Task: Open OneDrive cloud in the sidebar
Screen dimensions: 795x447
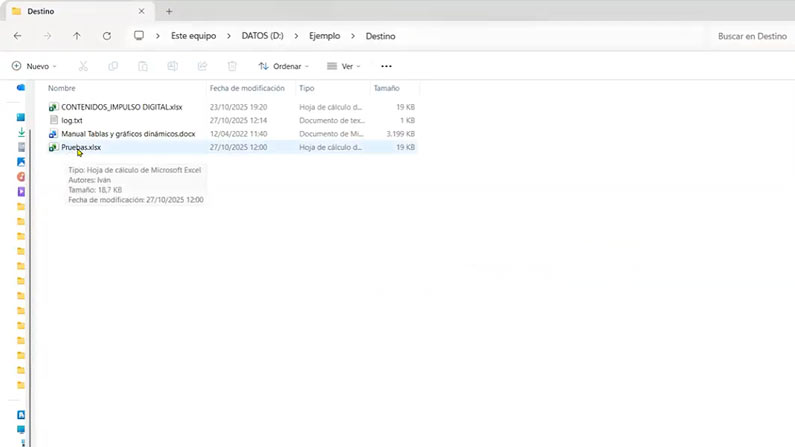Action: tap(21, 88)
